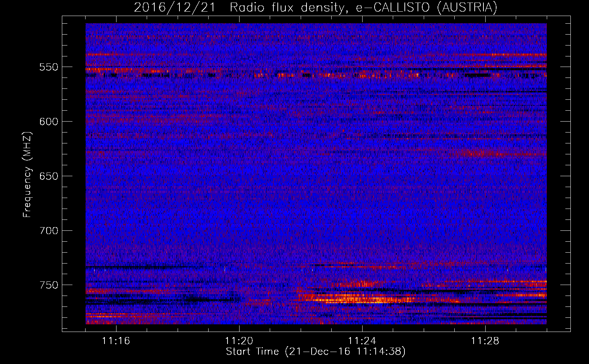
Task: Click the plot title "Radio flux density, e-CALLISTO (AUSTRIA)"
Action: tap(363, 8)
